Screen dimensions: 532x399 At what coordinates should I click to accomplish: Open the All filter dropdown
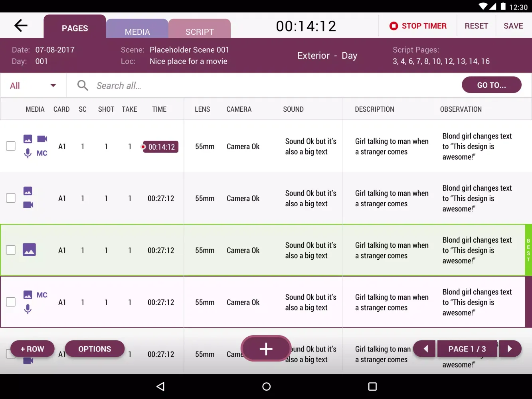point(34,85)
